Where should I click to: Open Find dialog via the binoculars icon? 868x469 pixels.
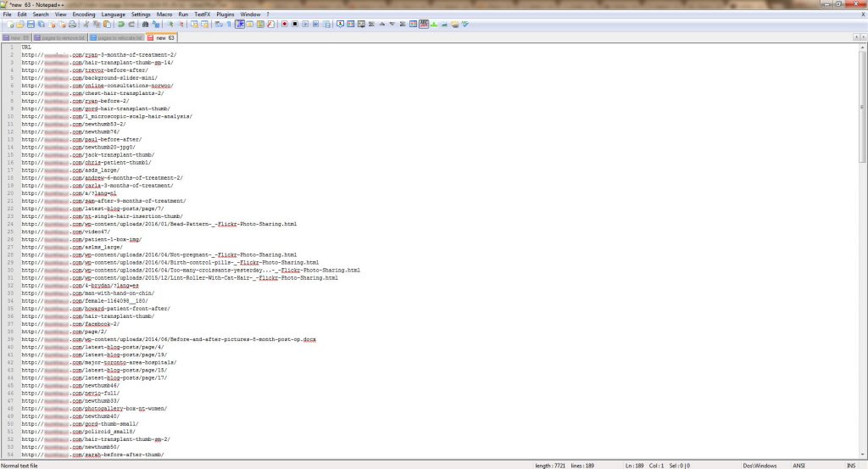click(146, 25)
